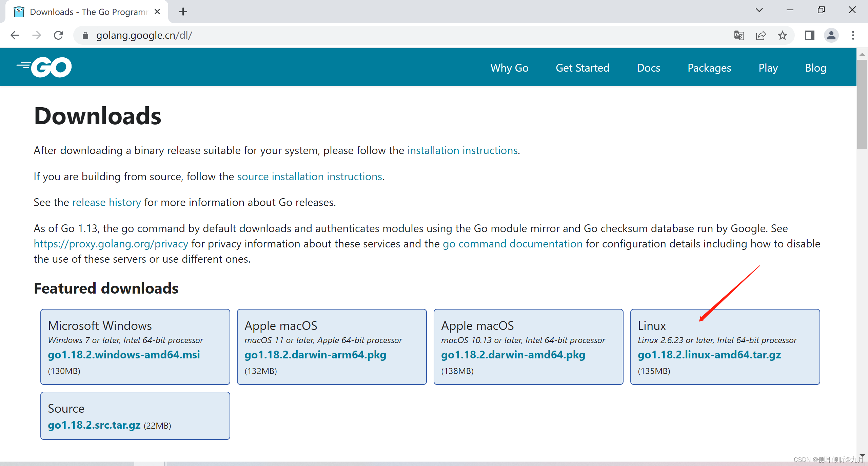Click the 'Windows 7 or later' description
This screenshot has height=466, width=868.
point(125,340)
